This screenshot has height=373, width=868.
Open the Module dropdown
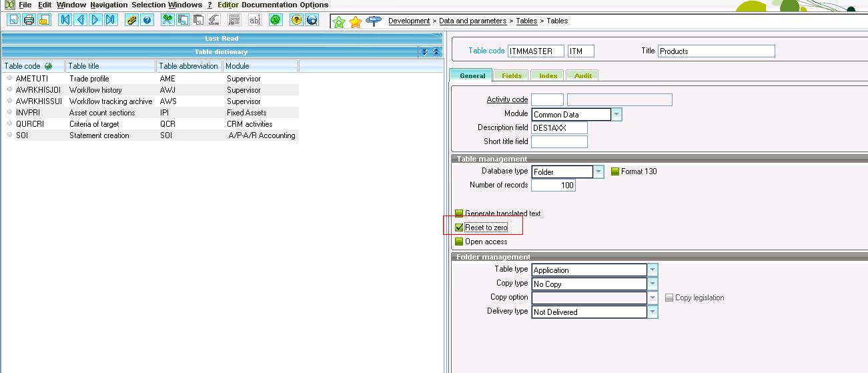pos(616,115)
